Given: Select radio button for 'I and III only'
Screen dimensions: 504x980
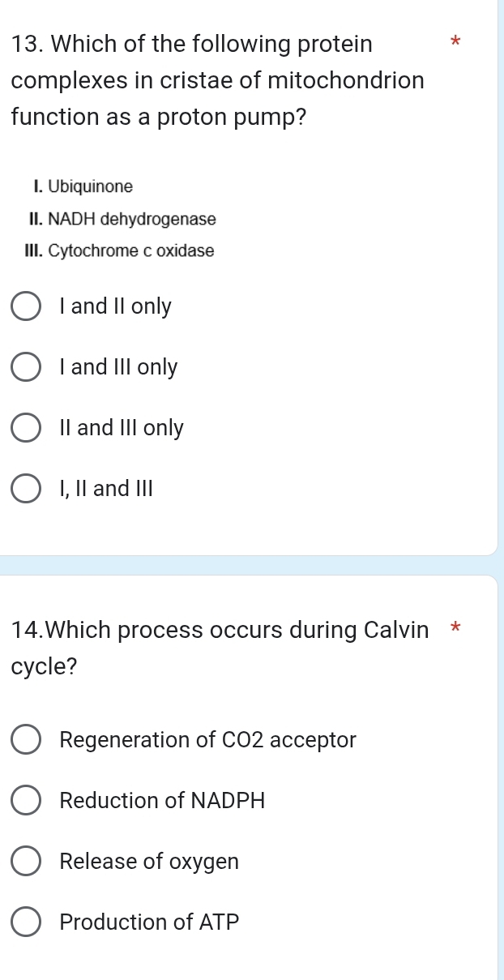Looking at the screenshot, I should click(25, 366).
